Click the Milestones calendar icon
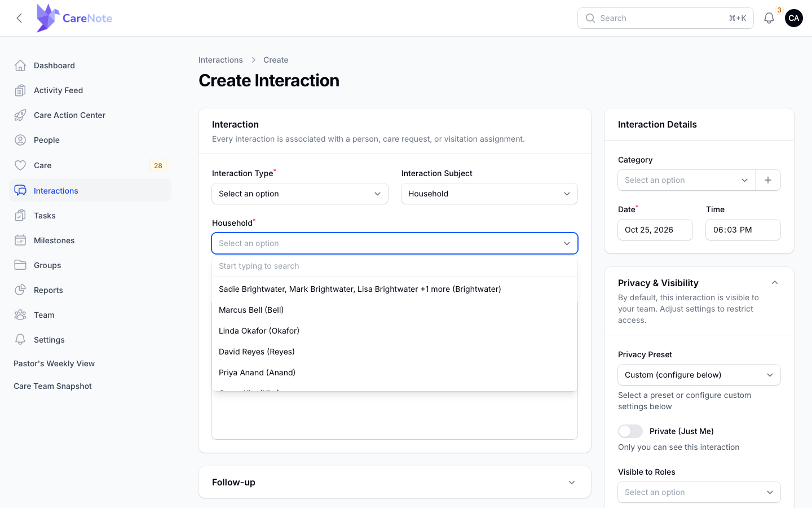 (x=20, y=240)
